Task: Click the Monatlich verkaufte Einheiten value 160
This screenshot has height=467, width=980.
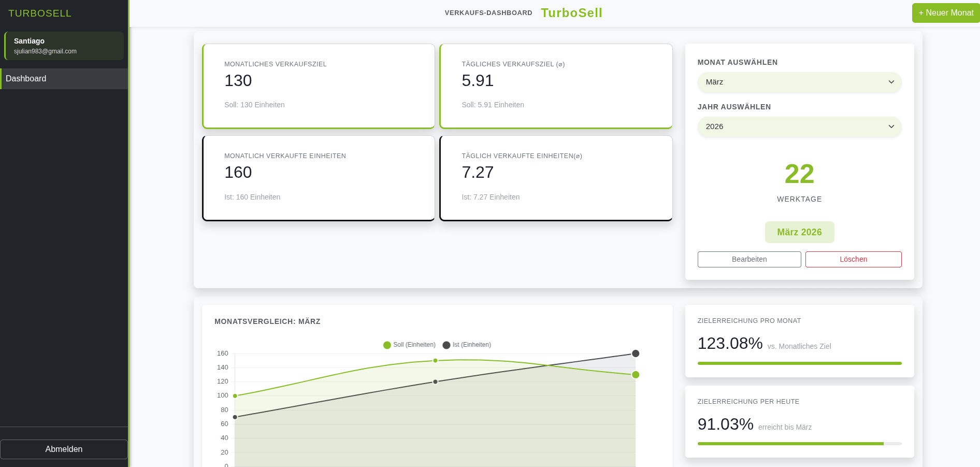Action: pos(238,173)
